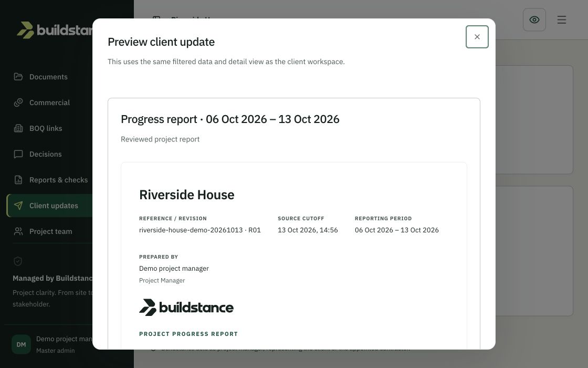This screenshot has width=588, height=368.
Task: Click reporting period value 06 Oct 2026 – 13 Oct 2026
Action: click(x=397, y=230)
